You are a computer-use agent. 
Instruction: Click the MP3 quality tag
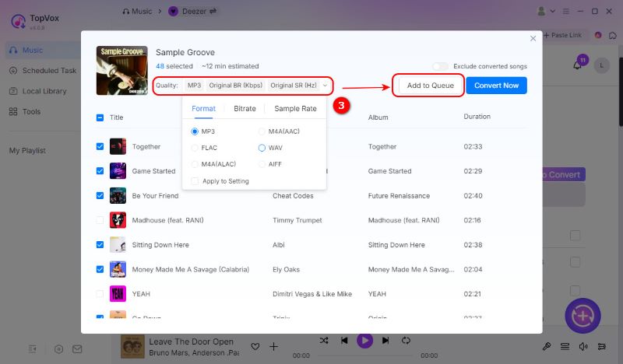pos(194,86)
